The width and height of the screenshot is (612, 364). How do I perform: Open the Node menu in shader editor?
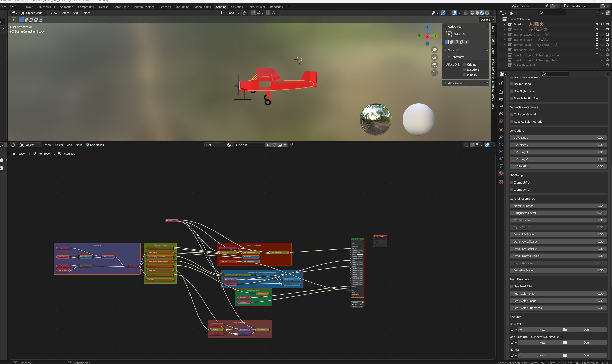coord(79,145)
